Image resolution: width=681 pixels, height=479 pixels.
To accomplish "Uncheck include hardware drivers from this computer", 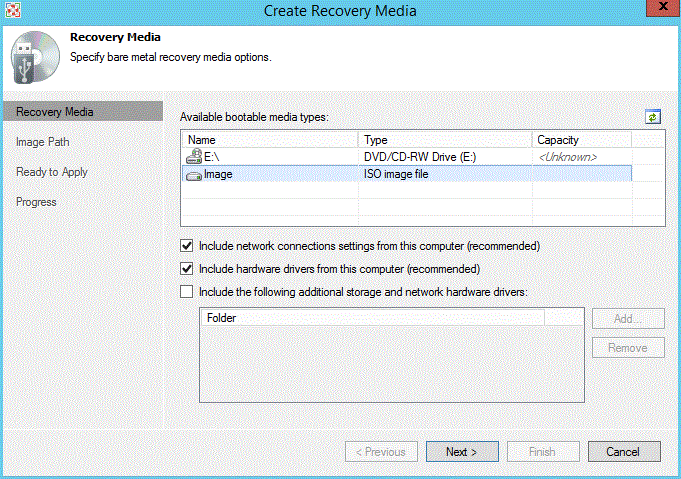I will coord(186,268).
